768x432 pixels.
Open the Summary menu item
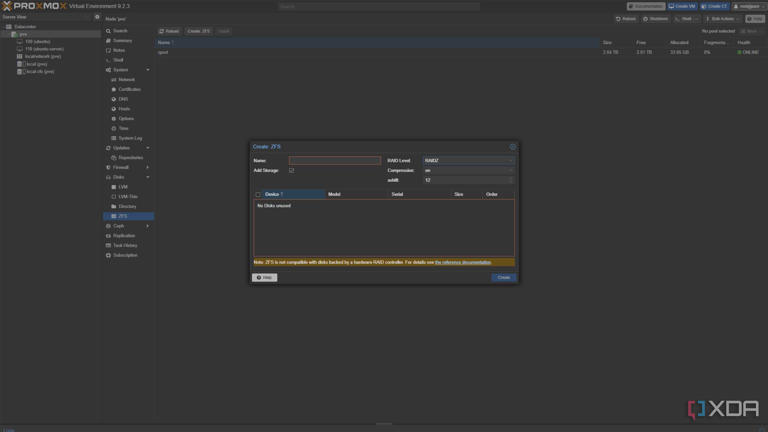(x=122, y=41)
